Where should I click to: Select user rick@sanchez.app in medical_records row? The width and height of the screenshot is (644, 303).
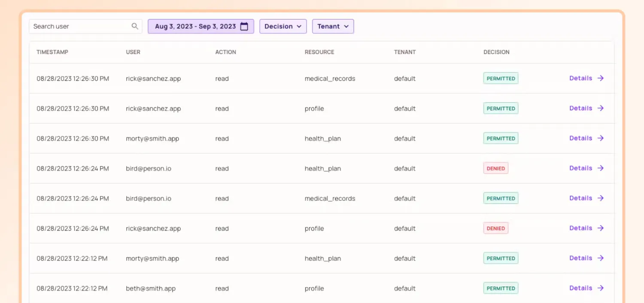(153, 79)
